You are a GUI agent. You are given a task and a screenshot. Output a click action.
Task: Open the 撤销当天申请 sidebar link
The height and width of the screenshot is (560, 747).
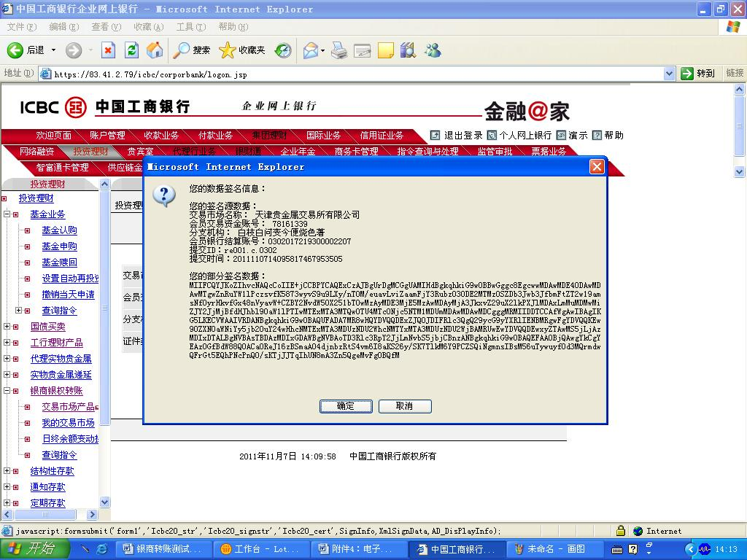68,295
